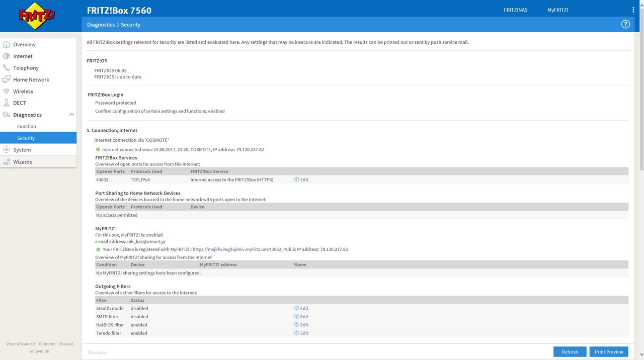Click the FRITZ!Box 7560 title
Screen dimensions: 644x360
click(x=119, y=10)
